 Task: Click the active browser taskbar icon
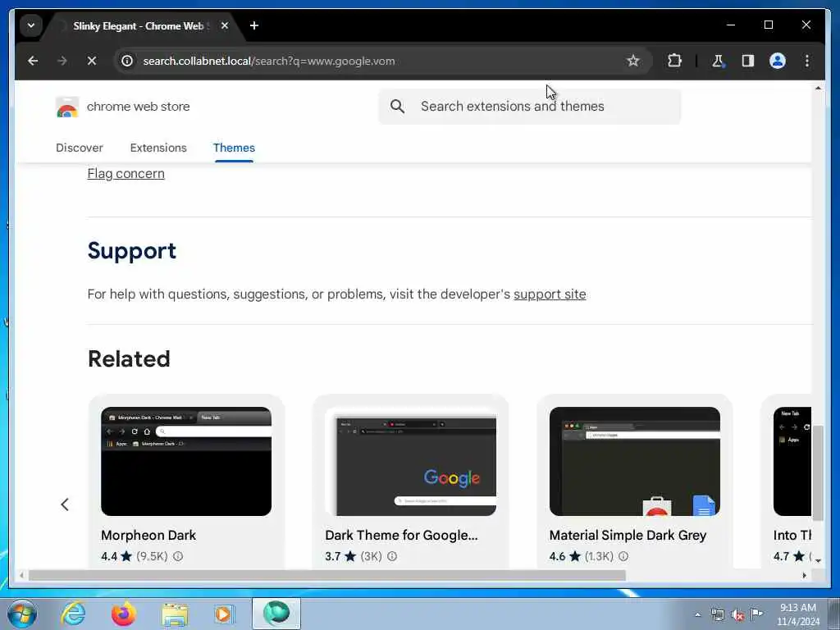tap(276, 614)
